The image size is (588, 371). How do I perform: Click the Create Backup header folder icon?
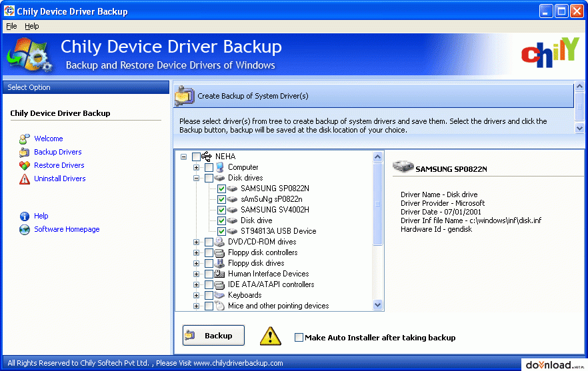(x=184, y=96)
